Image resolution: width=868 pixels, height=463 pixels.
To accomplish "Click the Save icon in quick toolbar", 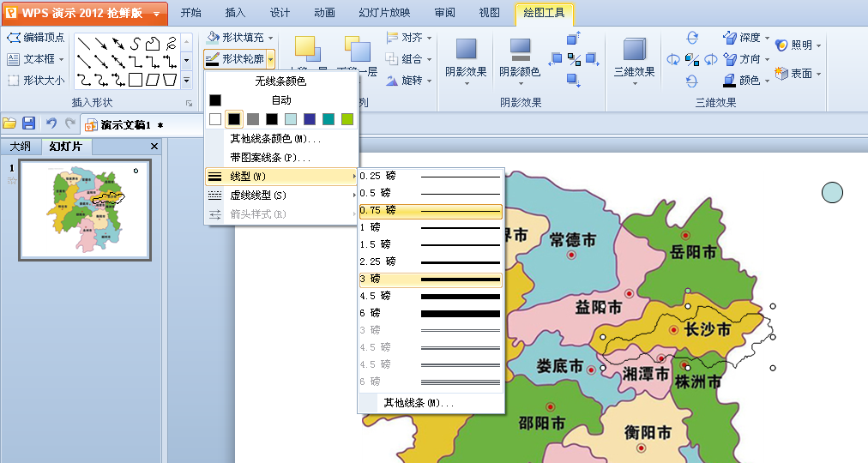I will point(28,123).
